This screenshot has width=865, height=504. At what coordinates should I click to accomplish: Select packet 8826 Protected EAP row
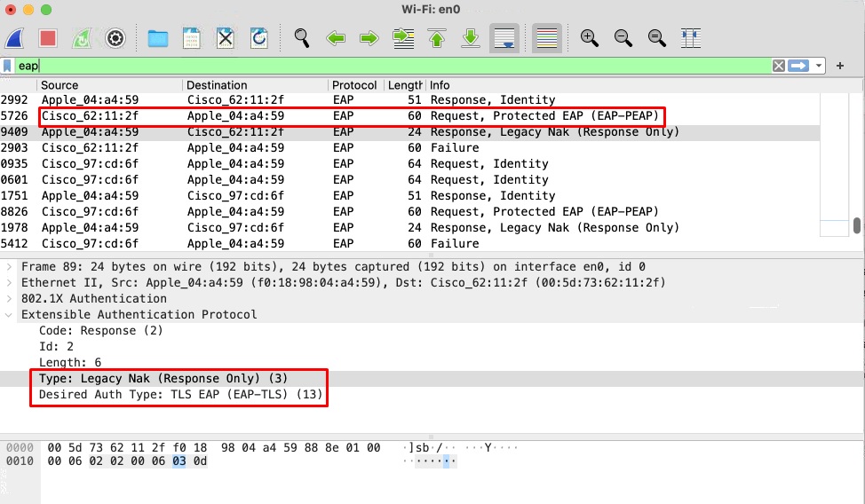[410, 212]
